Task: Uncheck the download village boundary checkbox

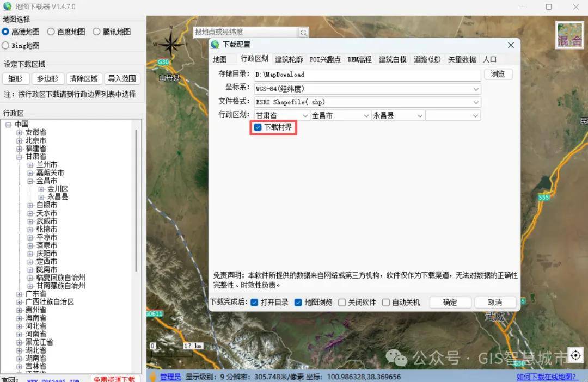Action: tap(258, 127)
